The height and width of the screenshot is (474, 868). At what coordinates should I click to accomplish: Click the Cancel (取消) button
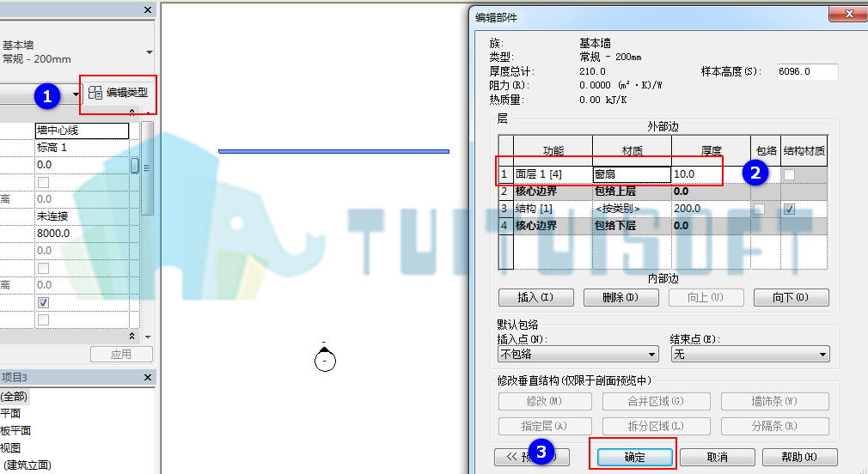coord(718,458)
